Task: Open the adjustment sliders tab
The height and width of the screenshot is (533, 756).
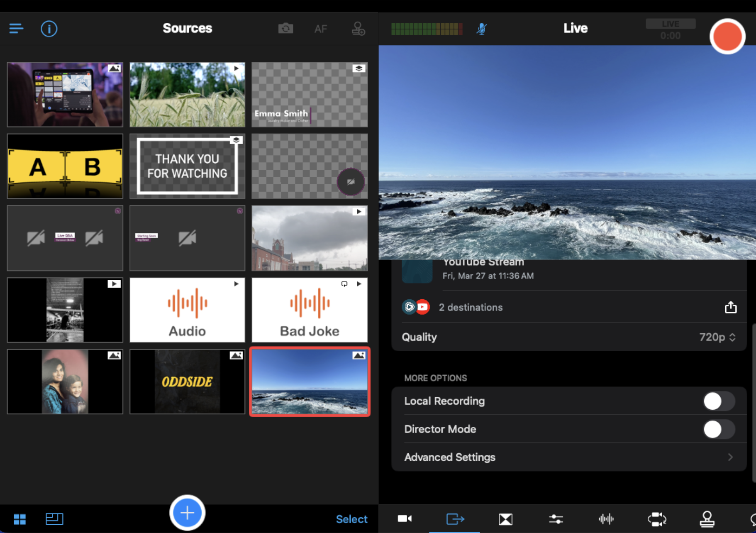Action: pyautogui.click(x=556, y=519)
